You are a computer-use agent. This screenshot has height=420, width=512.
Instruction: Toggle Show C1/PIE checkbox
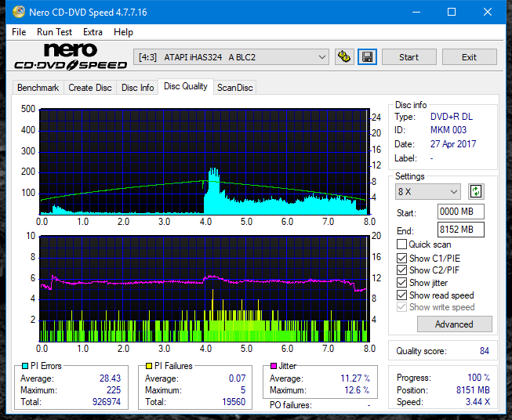[x=401, y=258]
